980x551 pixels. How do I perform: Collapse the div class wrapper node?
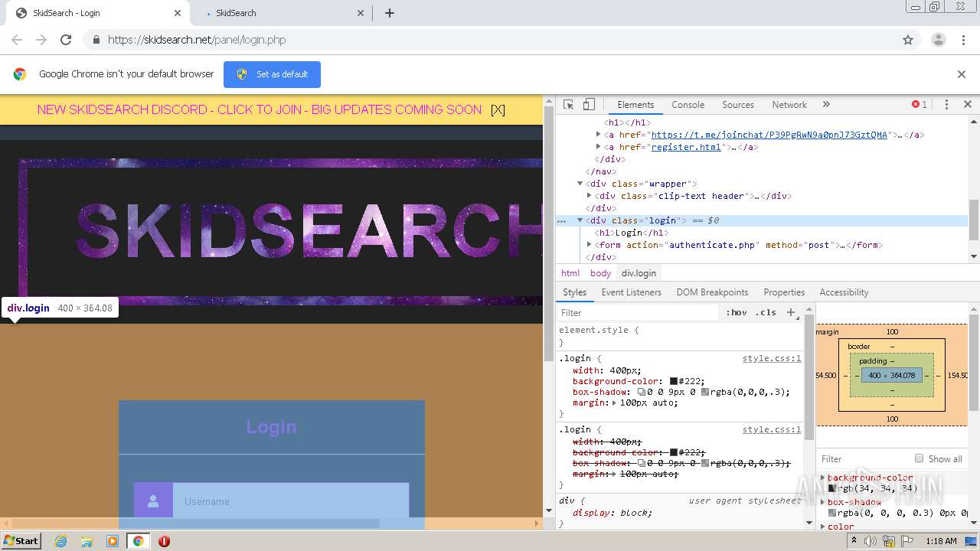(x=580, y=184)
